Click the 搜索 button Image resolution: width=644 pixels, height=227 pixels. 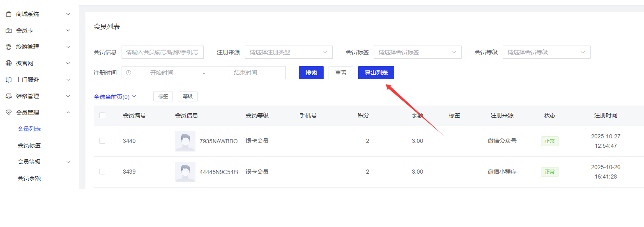[311, 73]
